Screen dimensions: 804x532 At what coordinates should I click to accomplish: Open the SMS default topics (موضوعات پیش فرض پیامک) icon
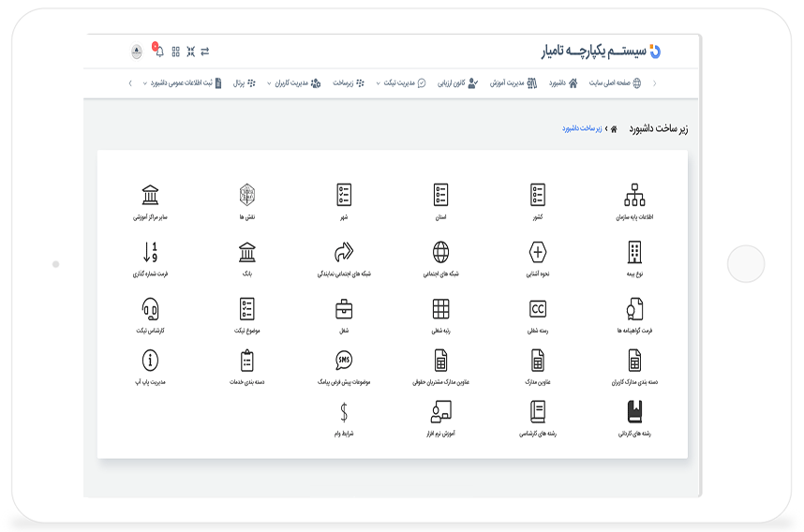tap(344, 361)
